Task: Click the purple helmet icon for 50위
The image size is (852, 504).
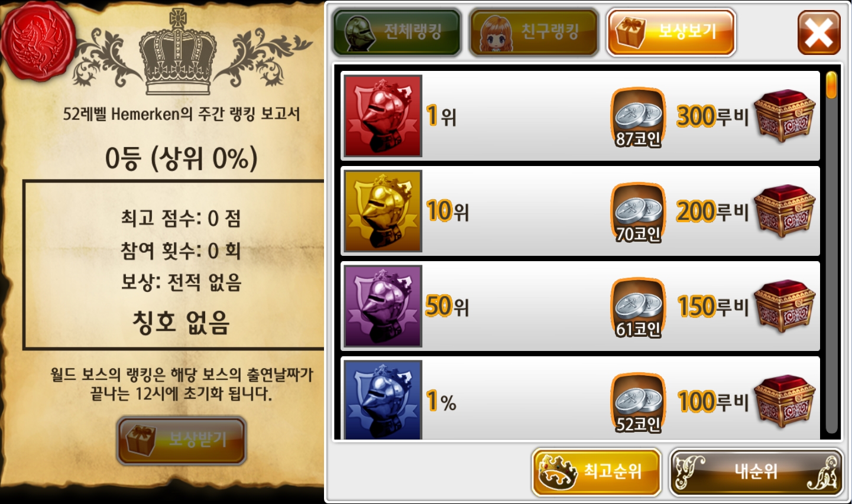Action: click(x=383, y=306)
